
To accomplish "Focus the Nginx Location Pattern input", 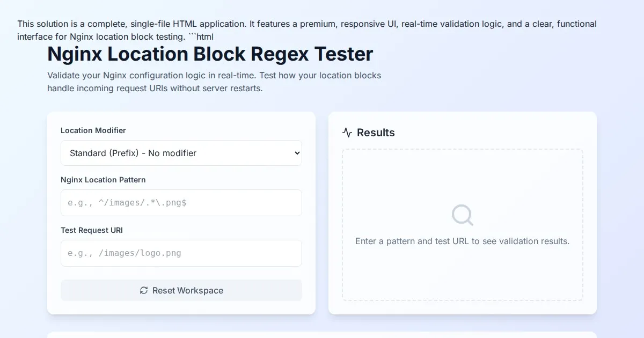I will (181, 203).
